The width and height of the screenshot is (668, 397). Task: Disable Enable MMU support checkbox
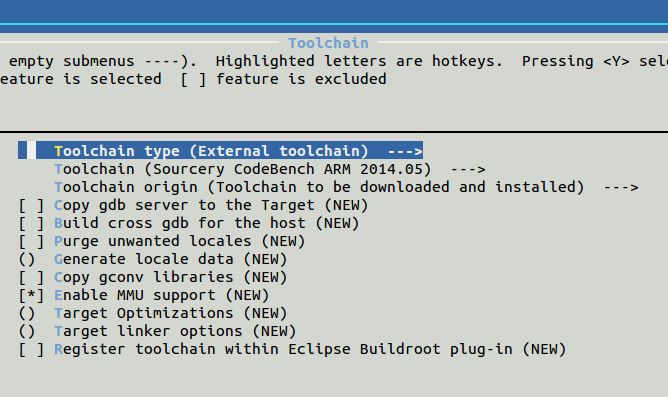click(x=31, y=295)
